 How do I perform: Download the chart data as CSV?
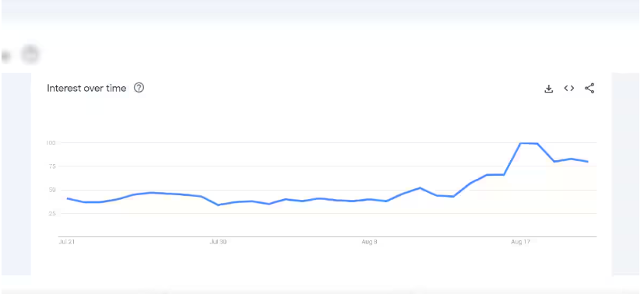point(548,88)
